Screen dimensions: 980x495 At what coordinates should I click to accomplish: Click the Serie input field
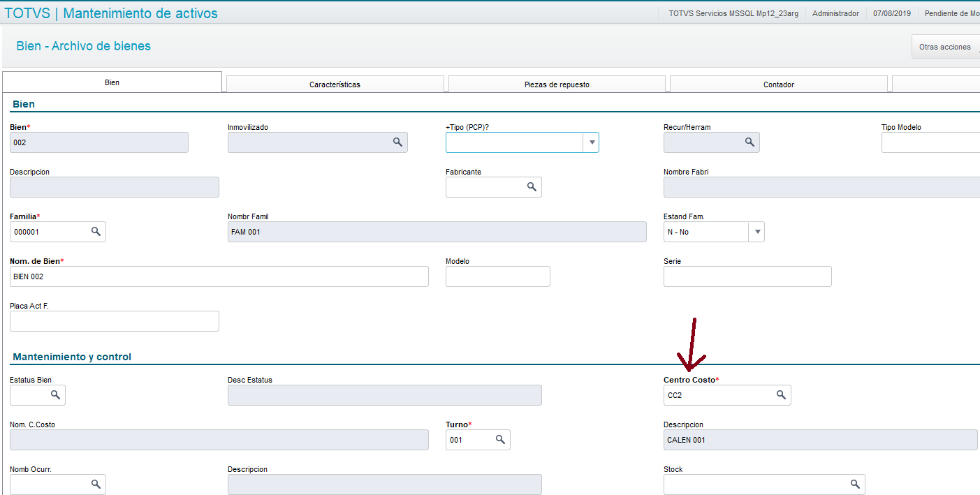click(747, 276)
